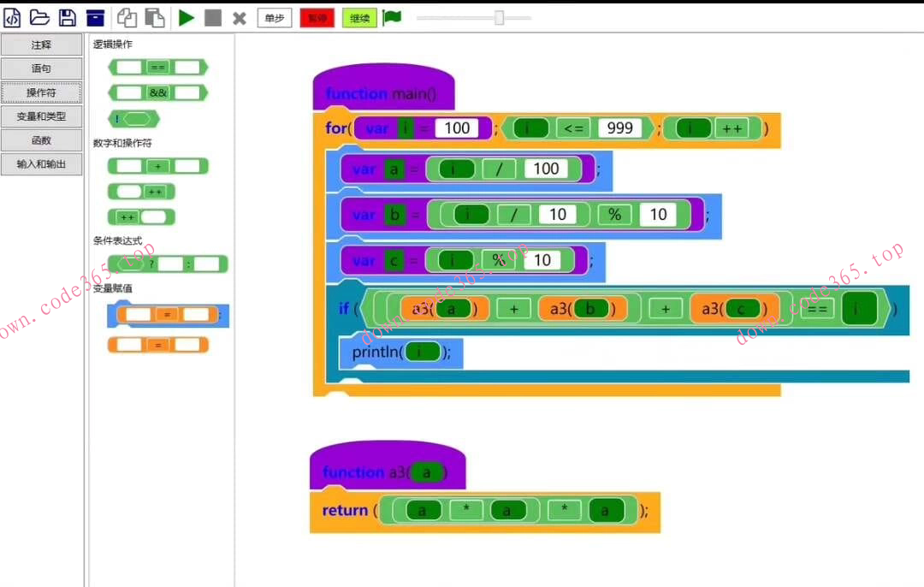924x587 pixels.
Task: Pick the prefix ++ increment block
Action: point(141,216)
